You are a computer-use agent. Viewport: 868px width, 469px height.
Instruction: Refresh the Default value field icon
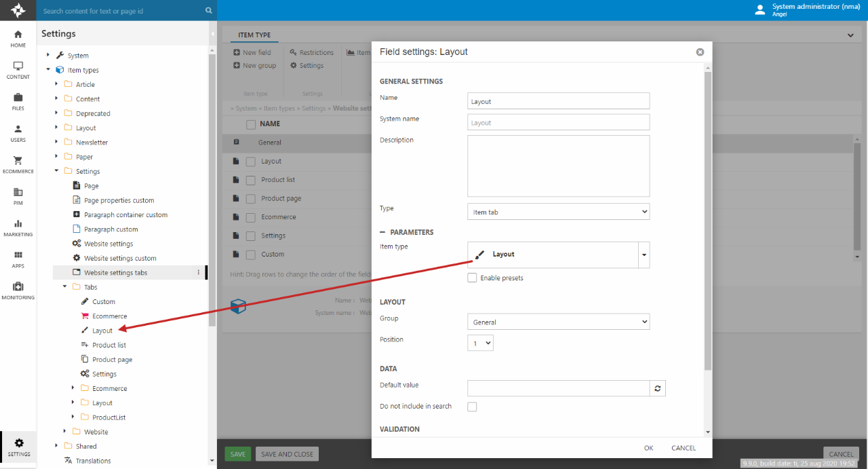657,388
